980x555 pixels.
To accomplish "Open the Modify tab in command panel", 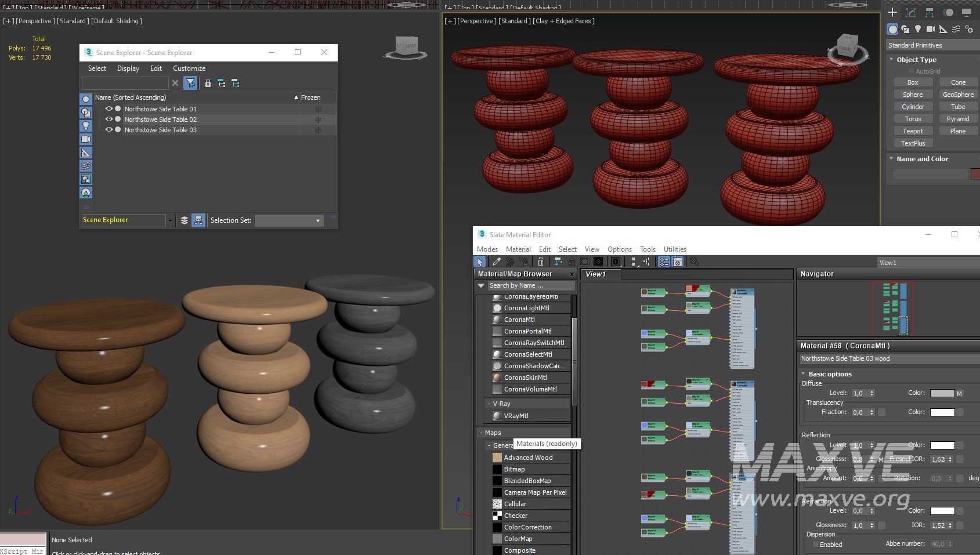I will tap(911, 12).
